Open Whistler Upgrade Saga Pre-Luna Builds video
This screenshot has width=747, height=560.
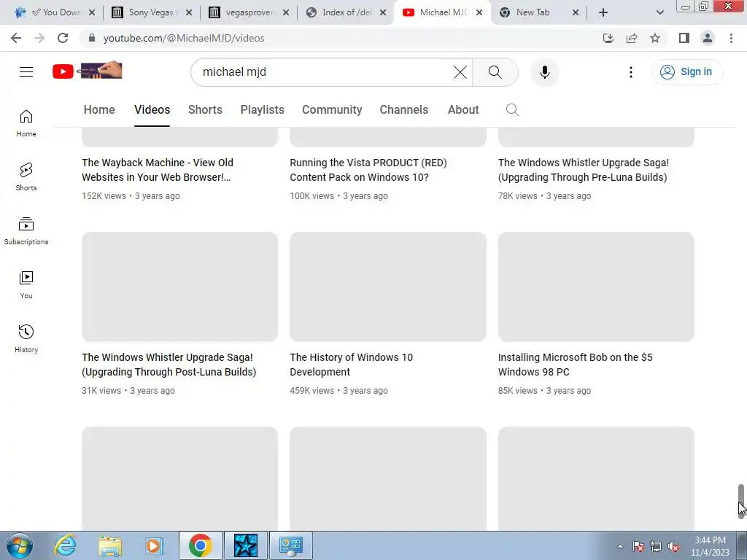coord(584,169)
